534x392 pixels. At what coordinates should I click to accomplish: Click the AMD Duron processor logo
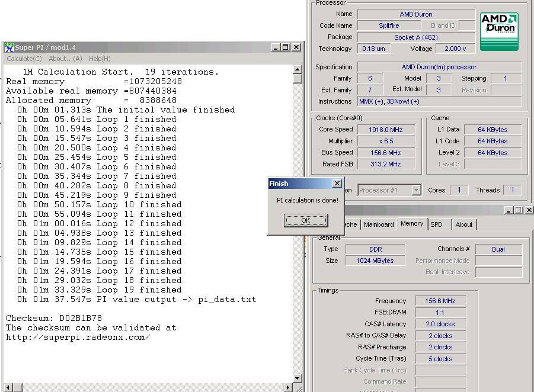[x=499, y=31]
